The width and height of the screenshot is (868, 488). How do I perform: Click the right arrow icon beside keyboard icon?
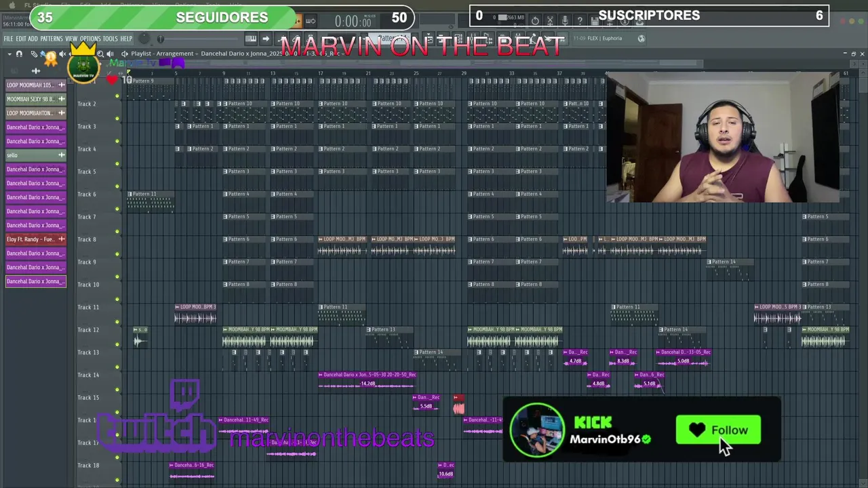click(x=266, y=39)
